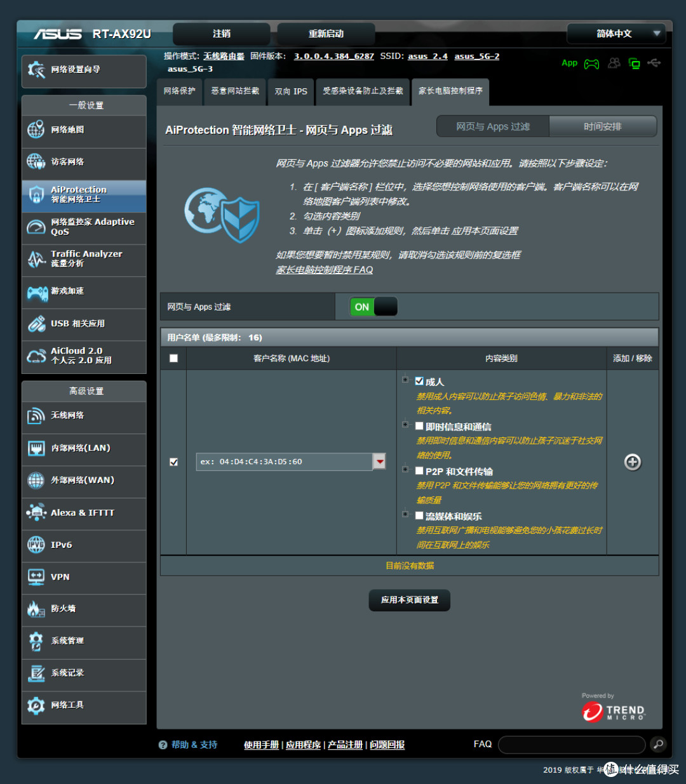Image resolution: width=686 pixels, height=784 pixels.
Task: Open the 使用手册 footer link
Action: point(261,745)
